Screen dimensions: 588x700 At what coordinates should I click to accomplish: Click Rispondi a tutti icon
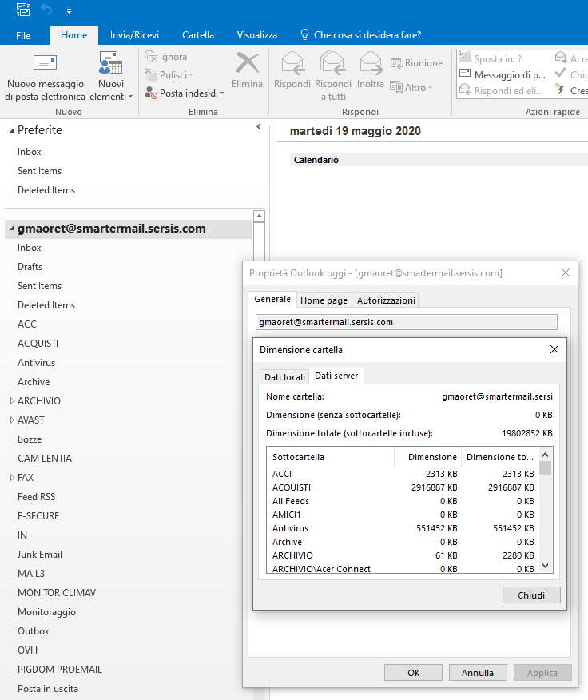coord(332,64)
